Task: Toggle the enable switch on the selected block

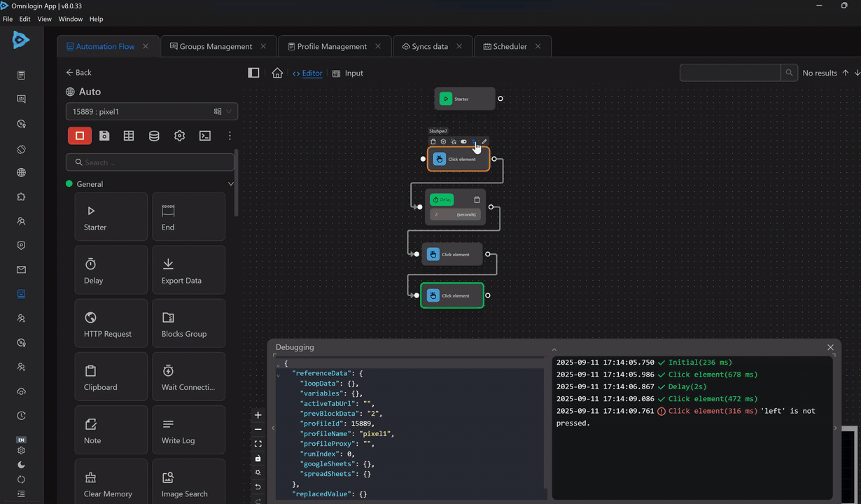Action: 463,141
